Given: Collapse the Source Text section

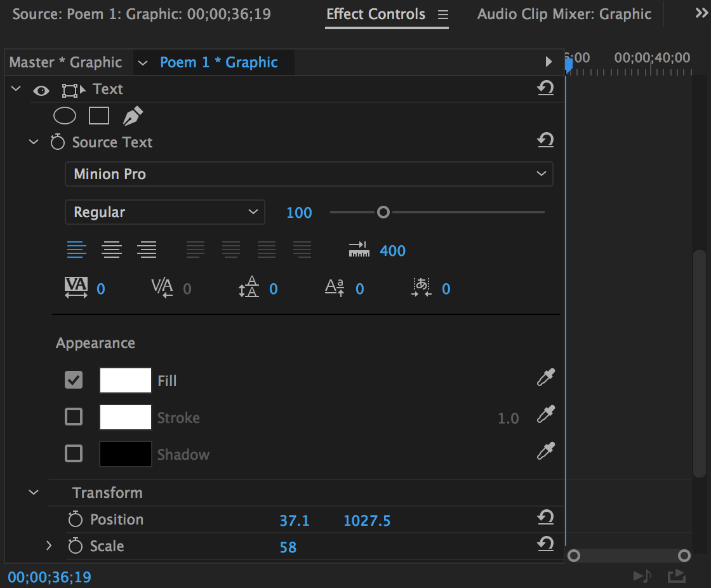Looking at the screenshot, I should (34, 142).
